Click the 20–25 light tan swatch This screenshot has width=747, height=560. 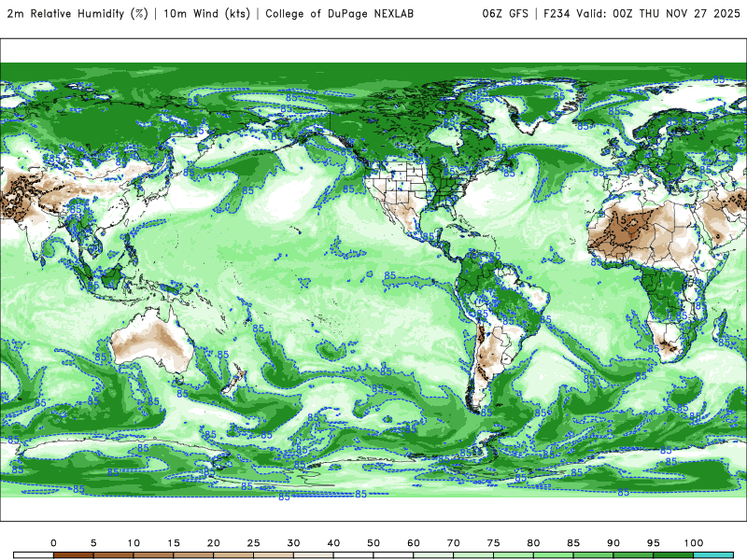(x=233, y=555)
